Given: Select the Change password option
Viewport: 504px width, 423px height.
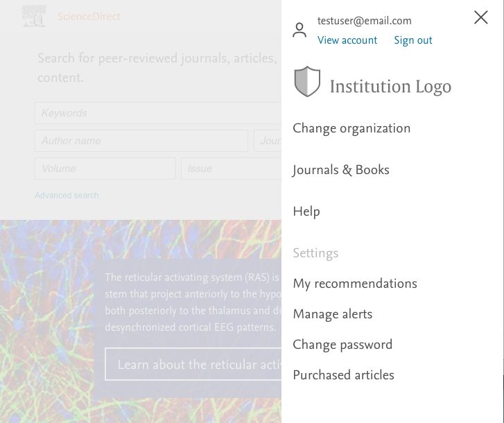Looking at the screenshot, I should (342, 345).
